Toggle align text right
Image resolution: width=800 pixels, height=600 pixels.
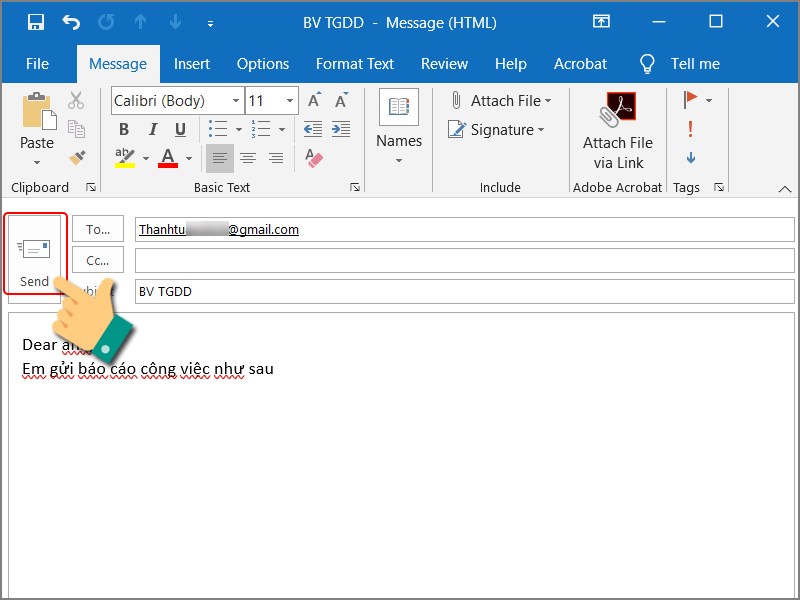coord(276,158)
